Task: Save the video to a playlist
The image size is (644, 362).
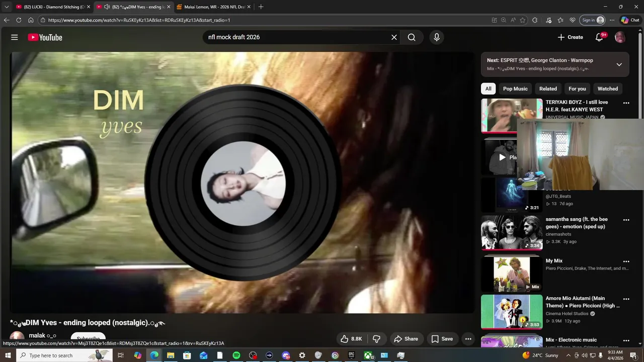Action: pyautogui.click(x=442, y=339)
